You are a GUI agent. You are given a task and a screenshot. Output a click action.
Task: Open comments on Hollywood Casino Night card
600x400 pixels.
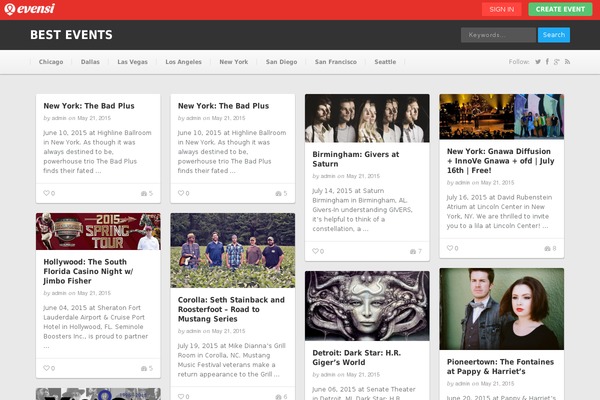pyautogui.click(x=147, y=368)
